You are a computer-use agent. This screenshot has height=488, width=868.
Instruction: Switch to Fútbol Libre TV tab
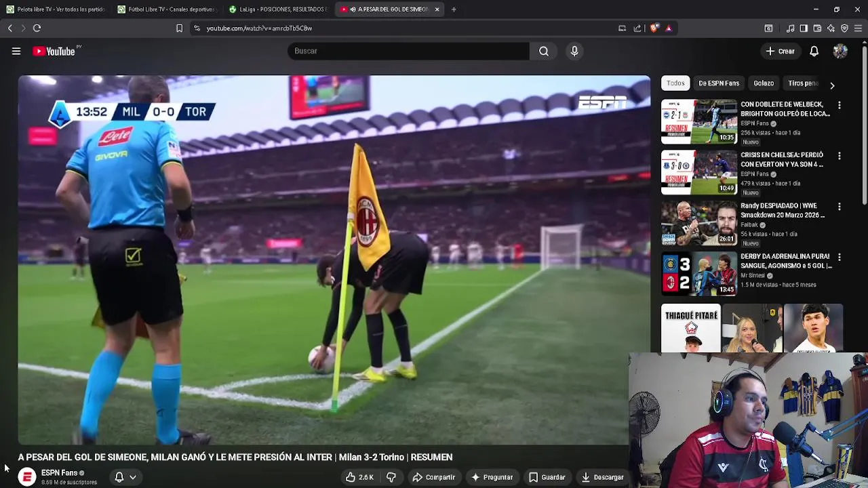pos(166,9)
